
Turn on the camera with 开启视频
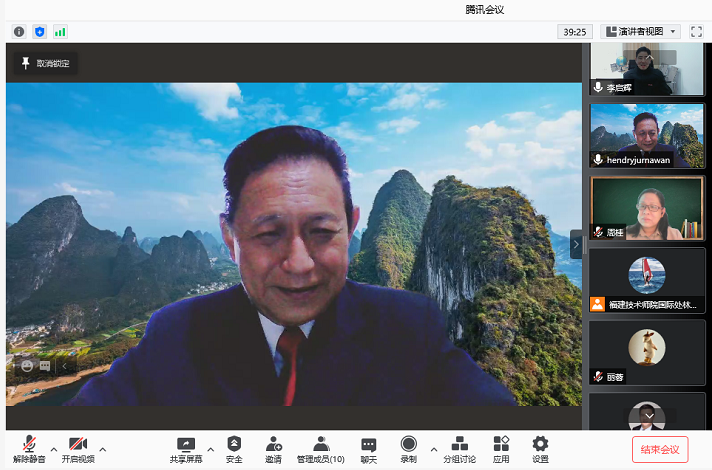pos(77,449)
